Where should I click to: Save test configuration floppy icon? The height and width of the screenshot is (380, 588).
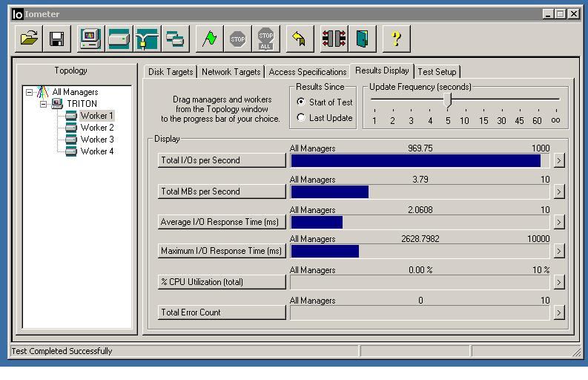57,39
